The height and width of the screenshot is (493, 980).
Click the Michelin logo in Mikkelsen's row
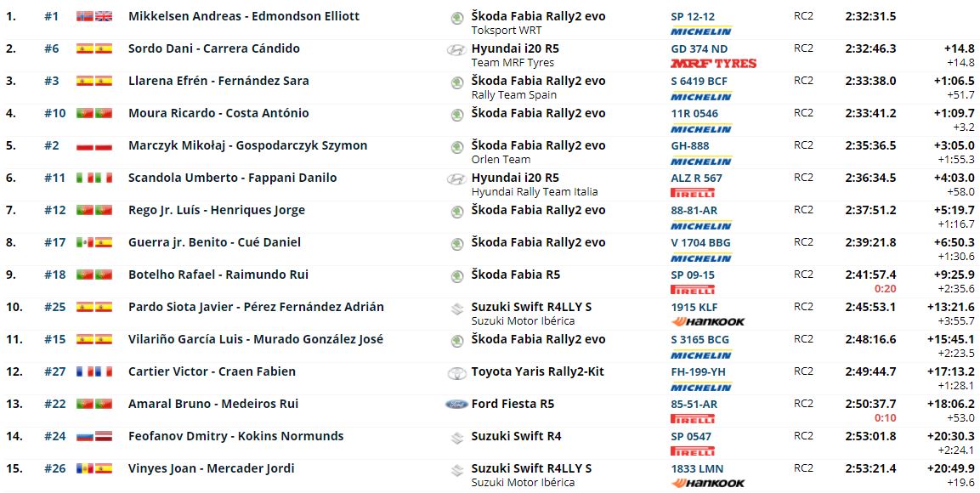(700, 31)
